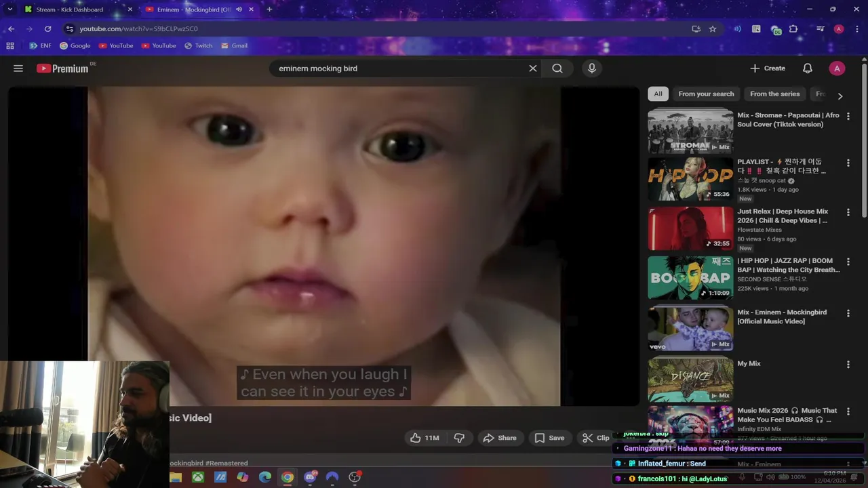Open the YouTube guide hamburger menu
Viewport: 868px width, 488px height.
point(18,68)
